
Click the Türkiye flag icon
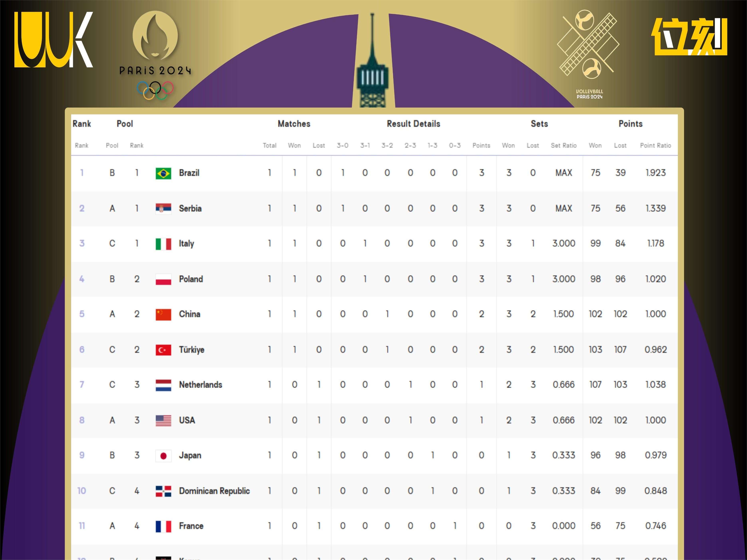(163, 350)
